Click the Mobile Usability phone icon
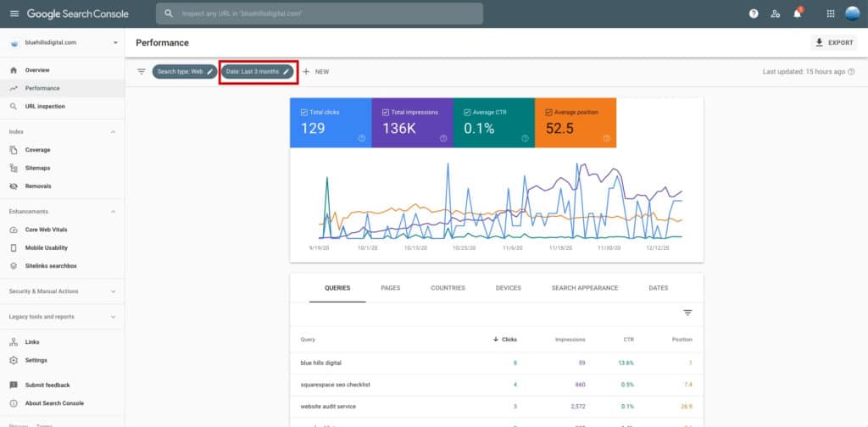 pos(14,247)
